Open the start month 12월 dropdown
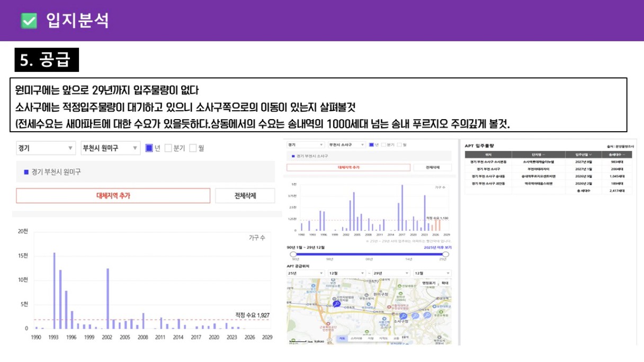 (x=347, y=273)
